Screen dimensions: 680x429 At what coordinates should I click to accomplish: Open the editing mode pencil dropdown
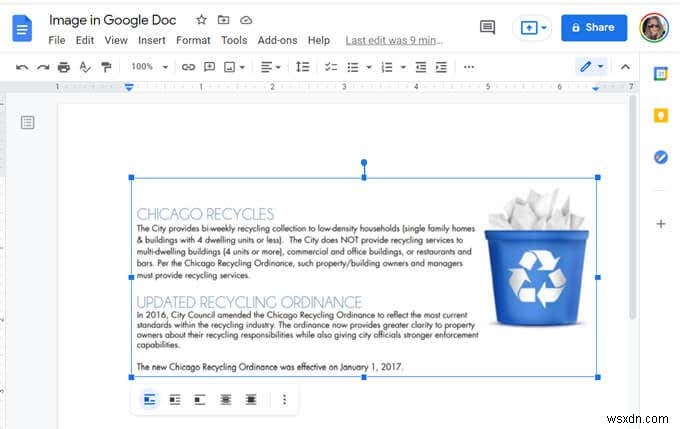592,67
